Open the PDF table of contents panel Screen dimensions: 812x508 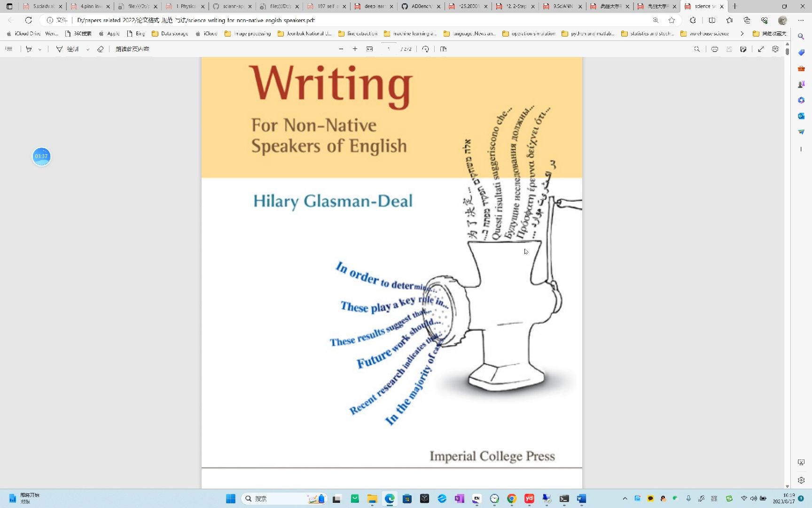pyautogui.click(x=9, y=49)
